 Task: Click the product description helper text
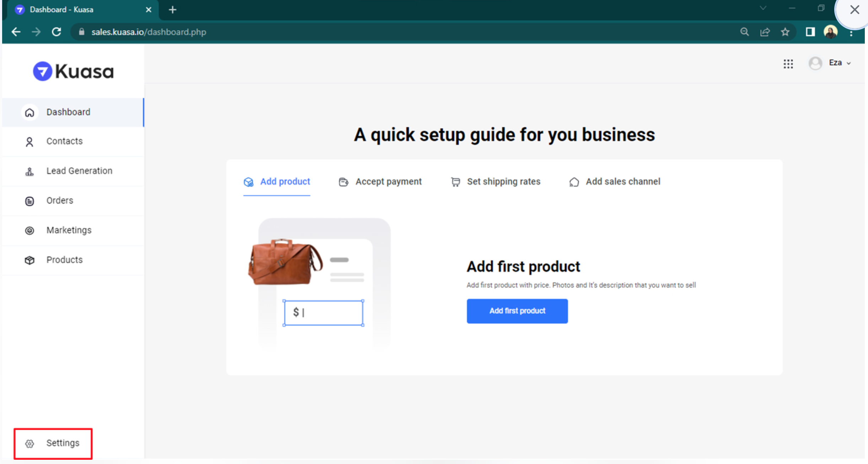point(581,285)
